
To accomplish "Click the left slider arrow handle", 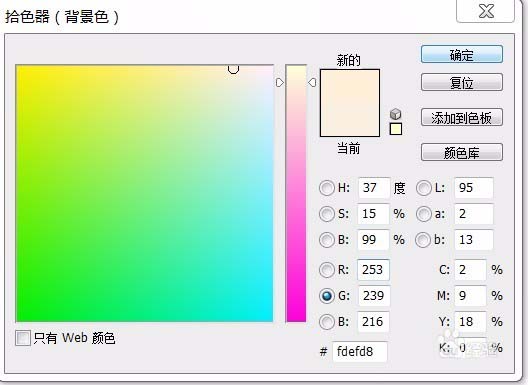I will (x=280, y=83).
